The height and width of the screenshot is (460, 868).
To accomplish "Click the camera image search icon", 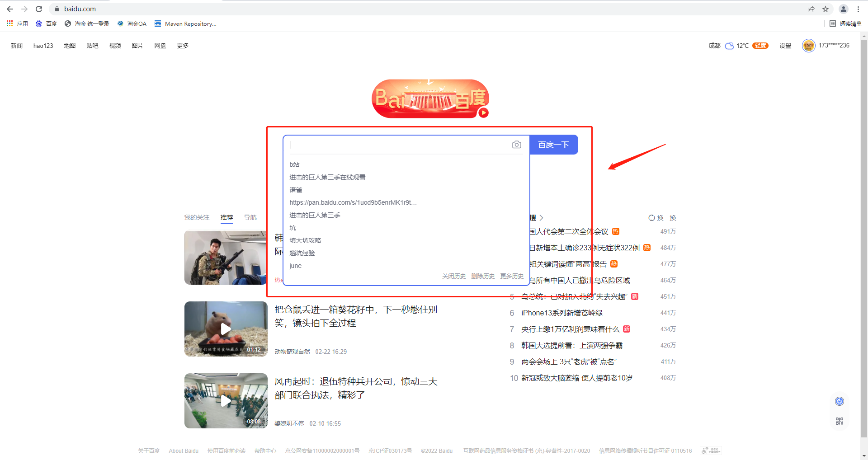I will pyautogui.click(x=517, y=145).
